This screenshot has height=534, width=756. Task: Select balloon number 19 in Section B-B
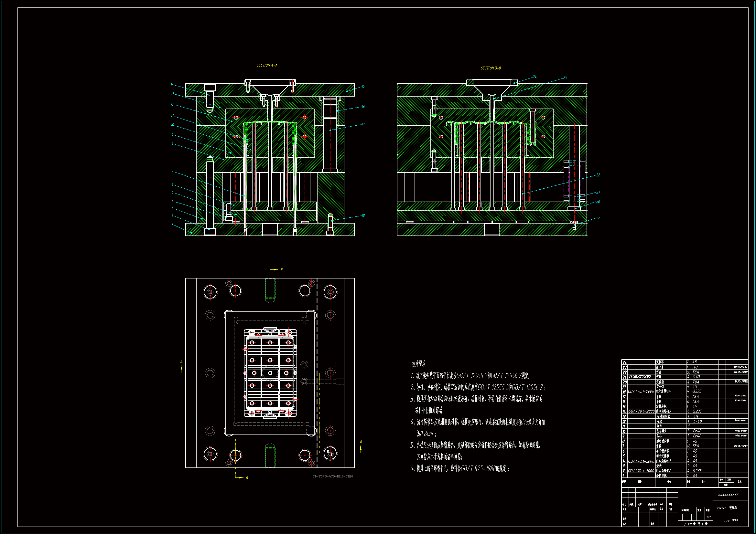pyautogui.click(x=598, y=218)
